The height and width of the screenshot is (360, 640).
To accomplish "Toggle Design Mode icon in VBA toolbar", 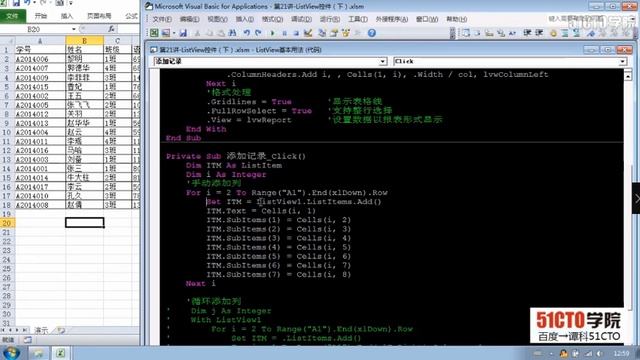I will coord(308,33).
